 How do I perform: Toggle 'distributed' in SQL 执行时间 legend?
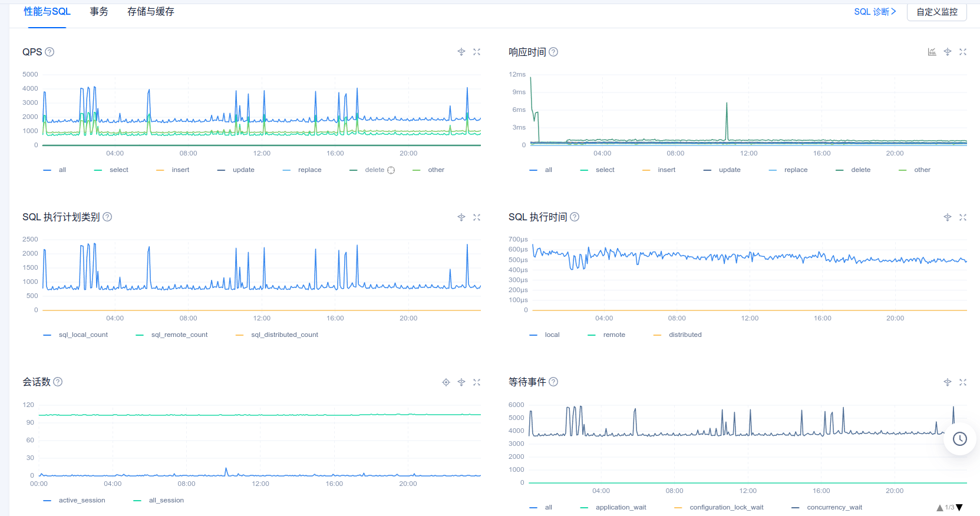pos(678,335)
